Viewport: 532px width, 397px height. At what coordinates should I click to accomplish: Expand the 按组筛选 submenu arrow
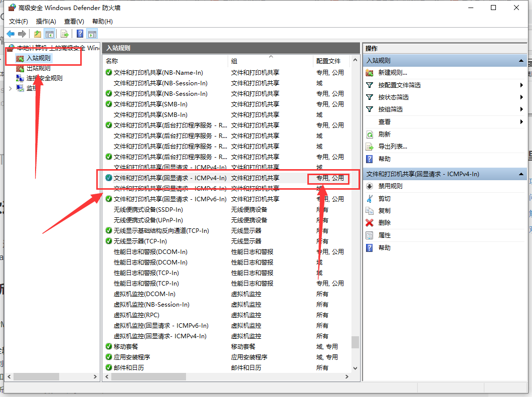521,109
